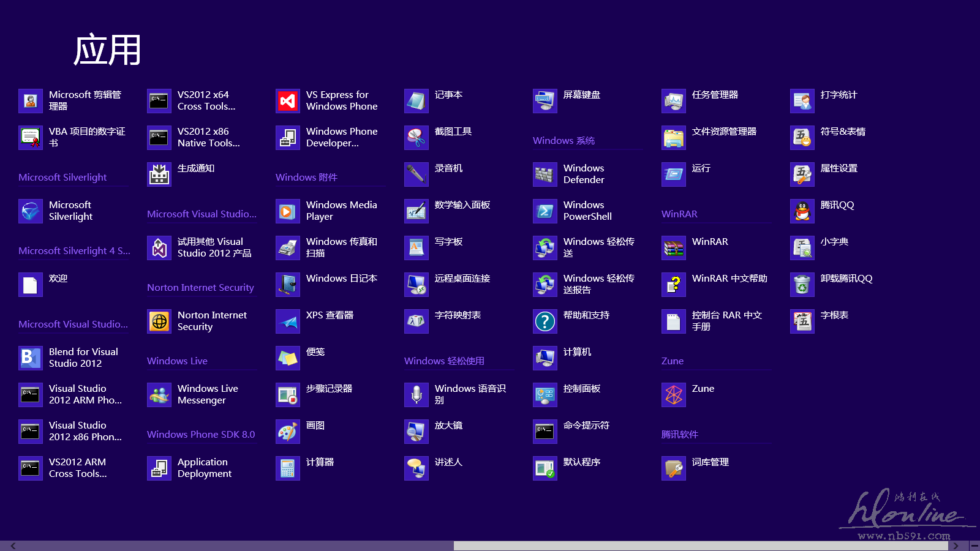Launch VS Express for Windows Phone
Viewport: 980px width, 551px height.
tap(288, 101)
